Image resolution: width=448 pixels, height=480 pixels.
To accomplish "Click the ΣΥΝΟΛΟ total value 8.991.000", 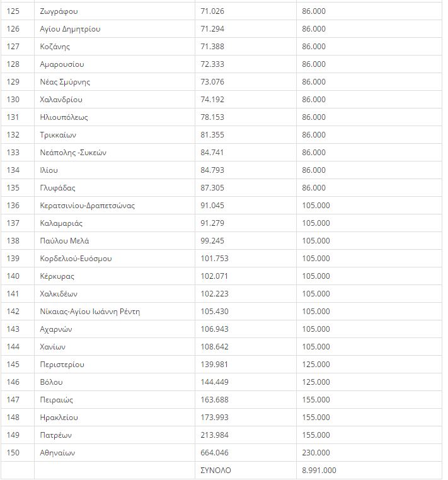I will 319,471.
